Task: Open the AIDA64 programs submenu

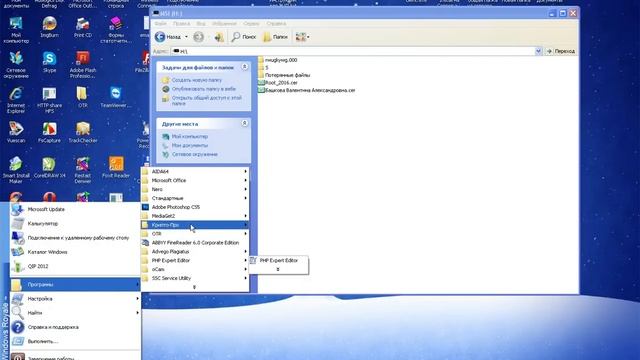Action: click(195, 171)
